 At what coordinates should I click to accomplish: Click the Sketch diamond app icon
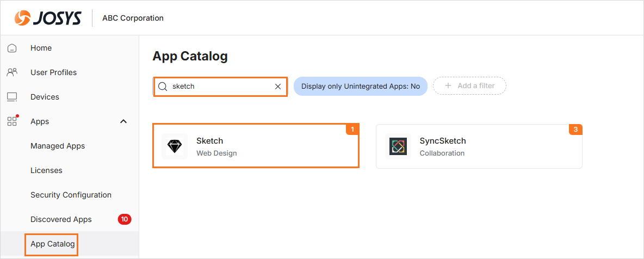coord(175,146)
